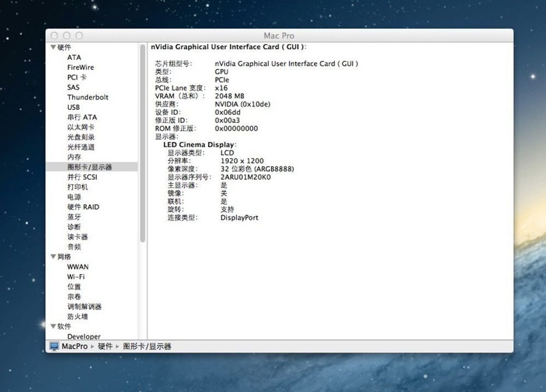The height and width of the screenshot is (392, 546).
Task: Close the Mac Pro window
Action: coord(54,35)
